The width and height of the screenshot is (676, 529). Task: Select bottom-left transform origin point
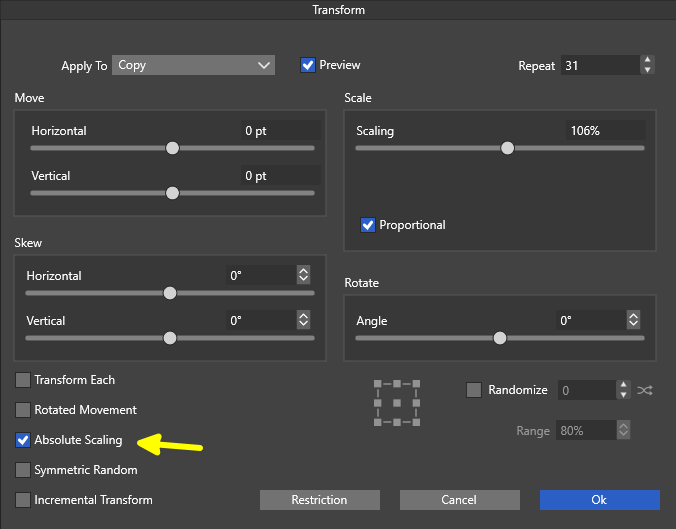point(378,422)
